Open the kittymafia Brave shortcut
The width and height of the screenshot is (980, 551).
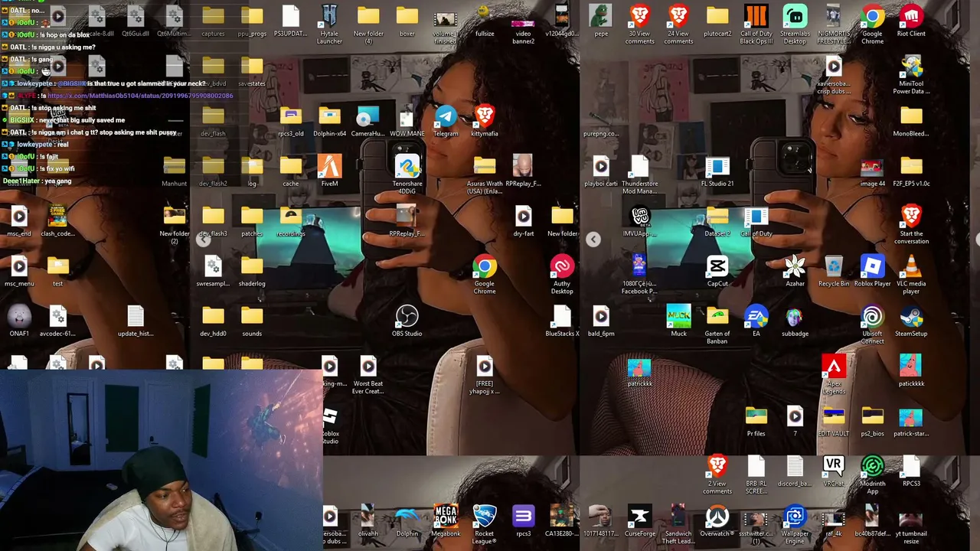[484, 122]
